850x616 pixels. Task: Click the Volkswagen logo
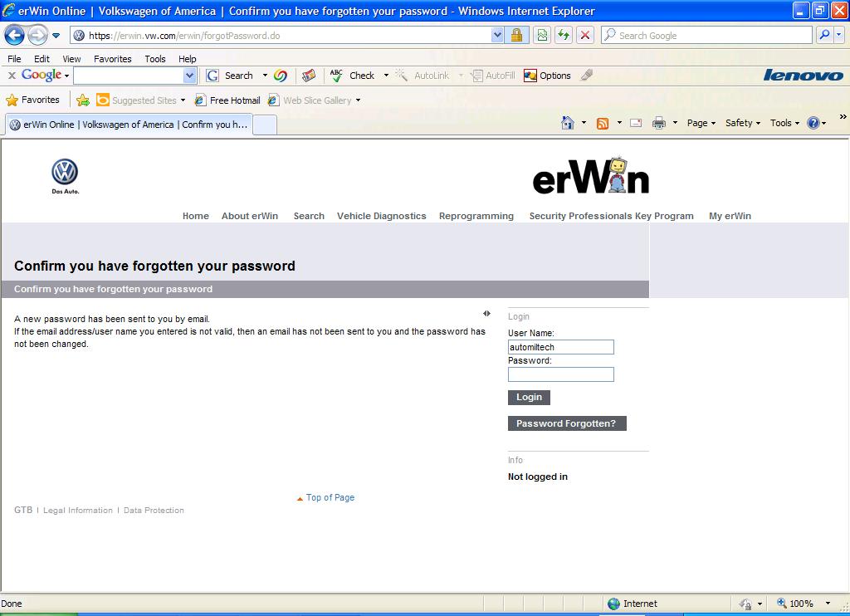pos(65,176)
